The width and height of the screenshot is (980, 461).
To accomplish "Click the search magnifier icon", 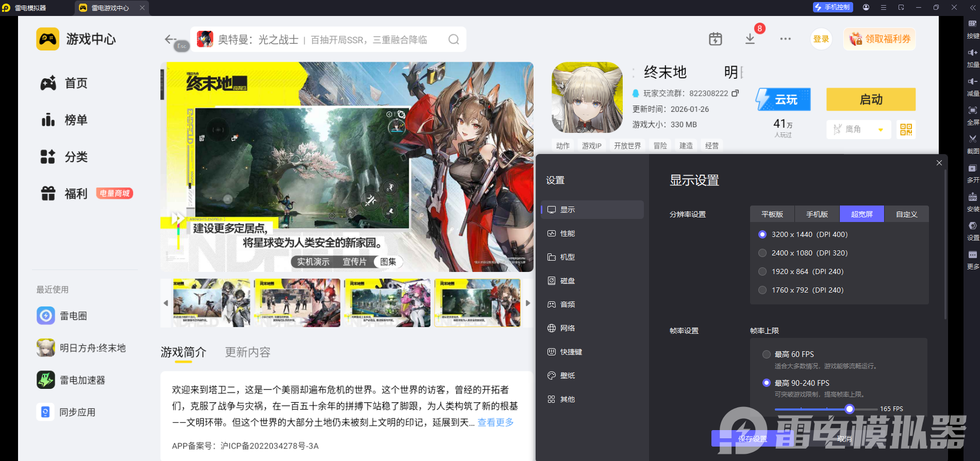I will click(454, 40).
